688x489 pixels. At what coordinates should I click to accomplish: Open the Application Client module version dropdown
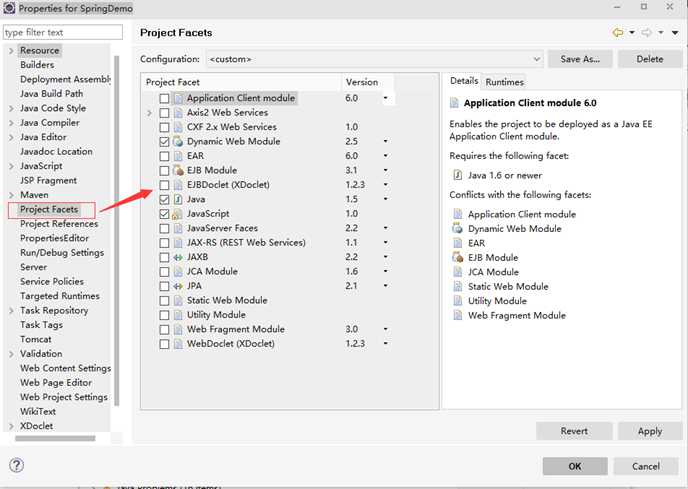coord(386,98)
